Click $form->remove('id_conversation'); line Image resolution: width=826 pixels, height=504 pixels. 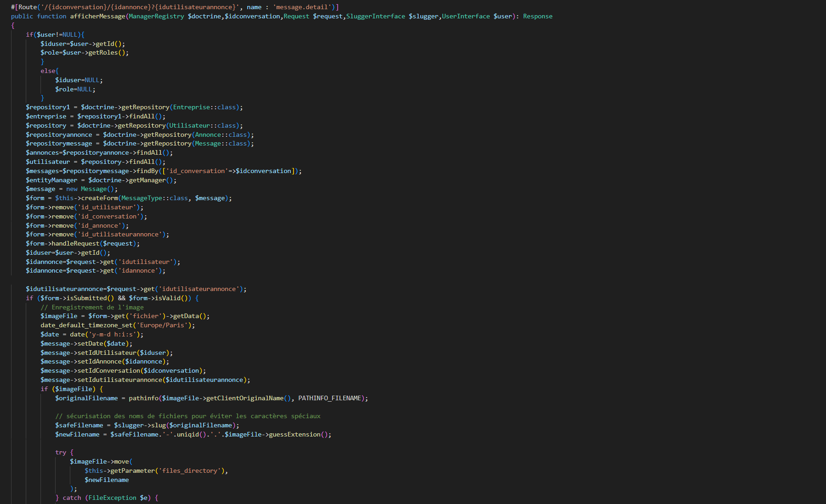tap(86, 216)
